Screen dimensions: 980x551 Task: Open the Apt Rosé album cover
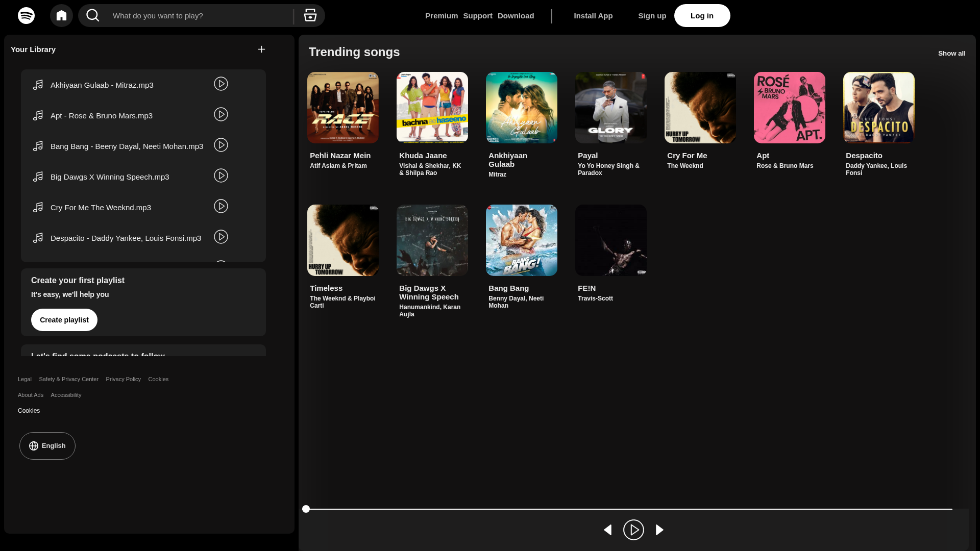pos(790,108)
